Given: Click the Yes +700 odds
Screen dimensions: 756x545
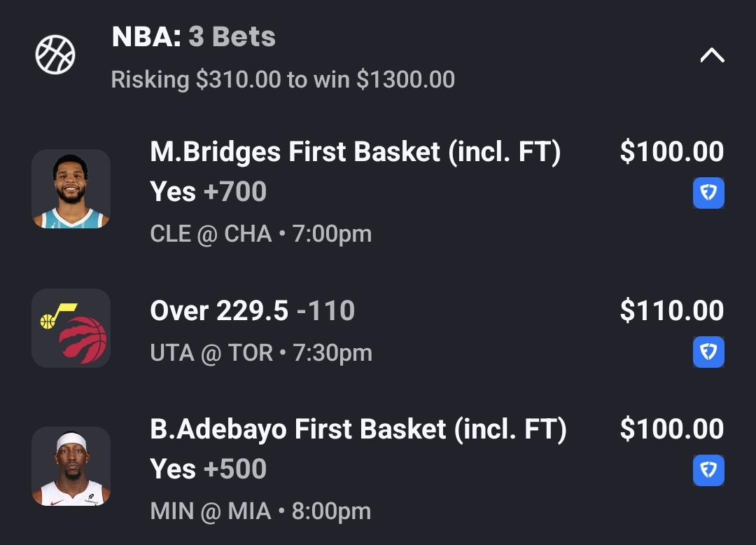Looking at the screenshot, I should click(209, 191).
